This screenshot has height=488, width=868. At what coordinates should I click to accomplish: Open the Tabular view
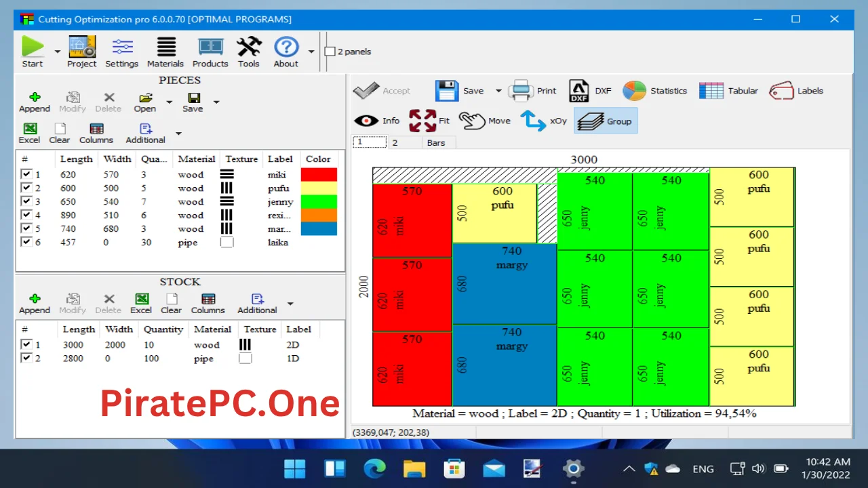[x=728, y=91]
